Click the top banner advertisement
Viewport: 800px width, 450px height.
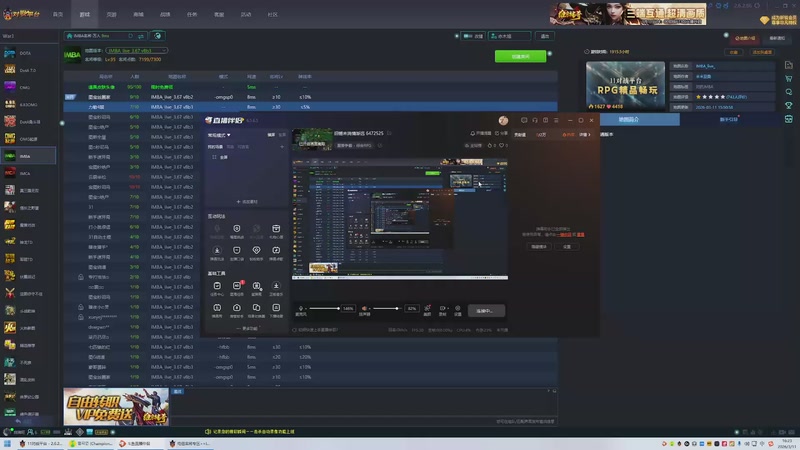click(628, 14)
